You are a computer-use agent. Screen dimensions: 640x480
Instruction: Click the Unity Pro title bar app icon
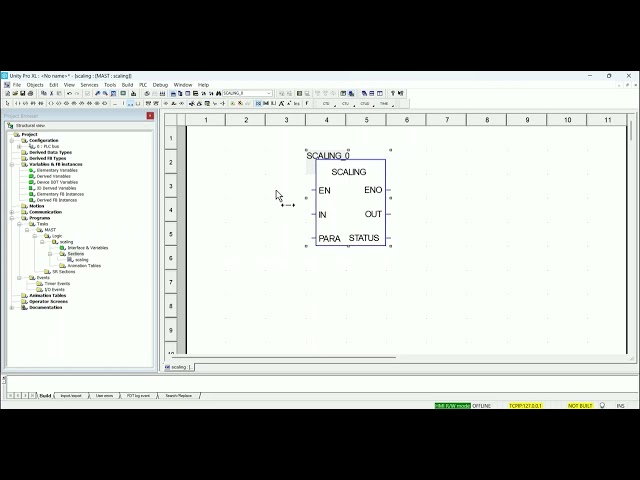4,76
